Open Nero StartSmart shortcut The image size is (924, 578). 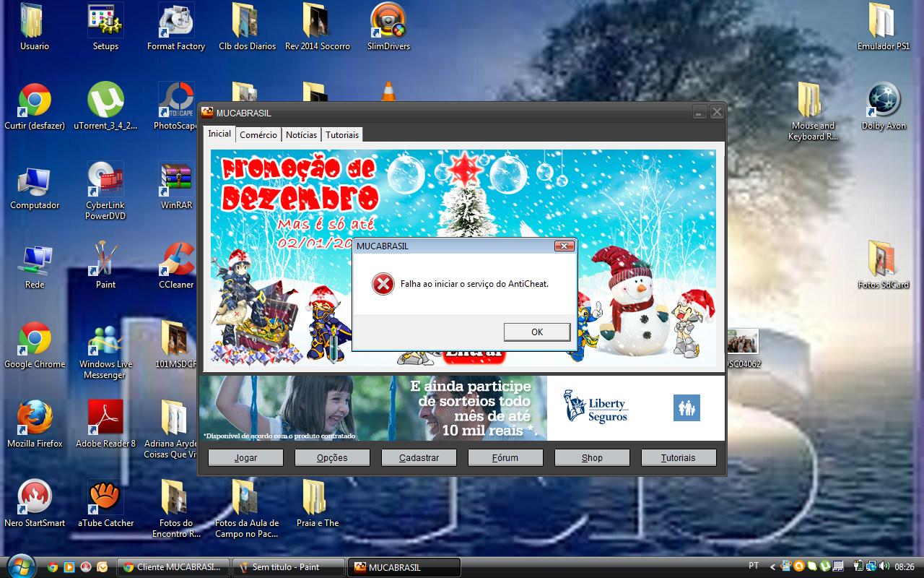35,500
